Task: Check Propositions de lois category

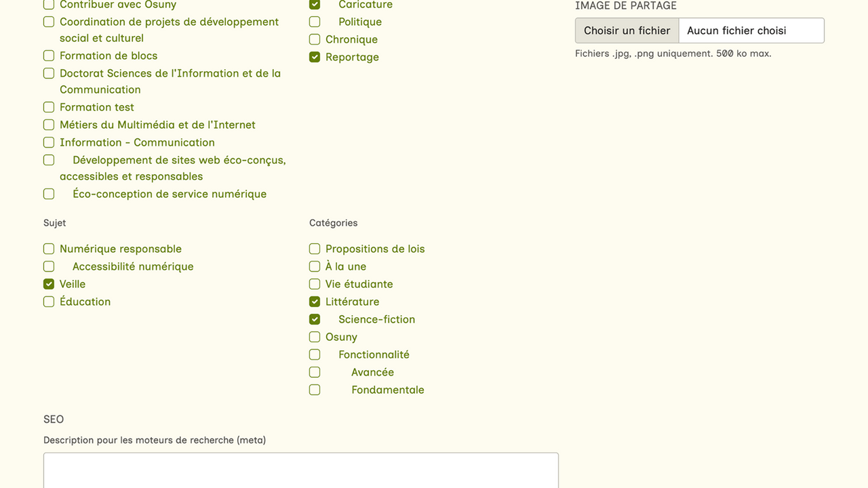Action: coord(315,249)
